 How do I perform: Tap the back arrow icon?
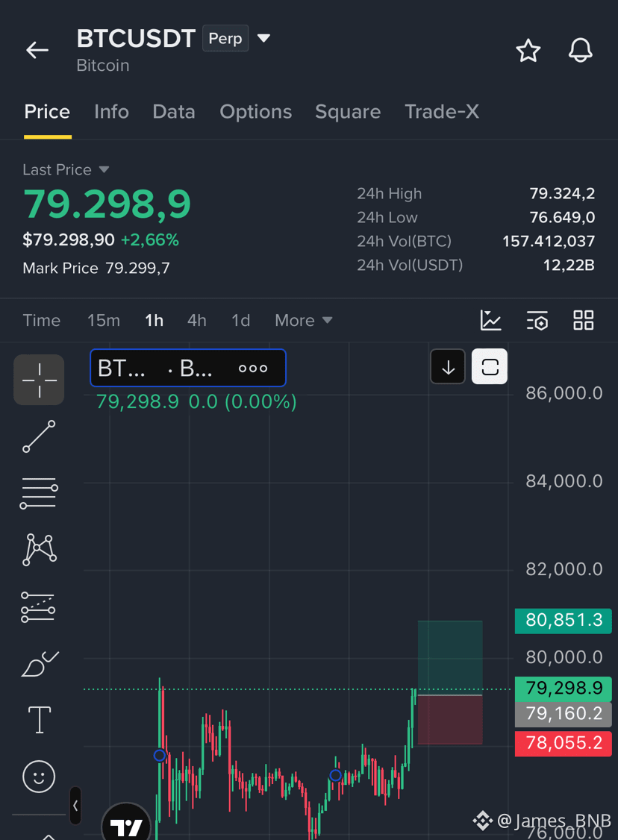pyautogui.click(x=37, y=51)
